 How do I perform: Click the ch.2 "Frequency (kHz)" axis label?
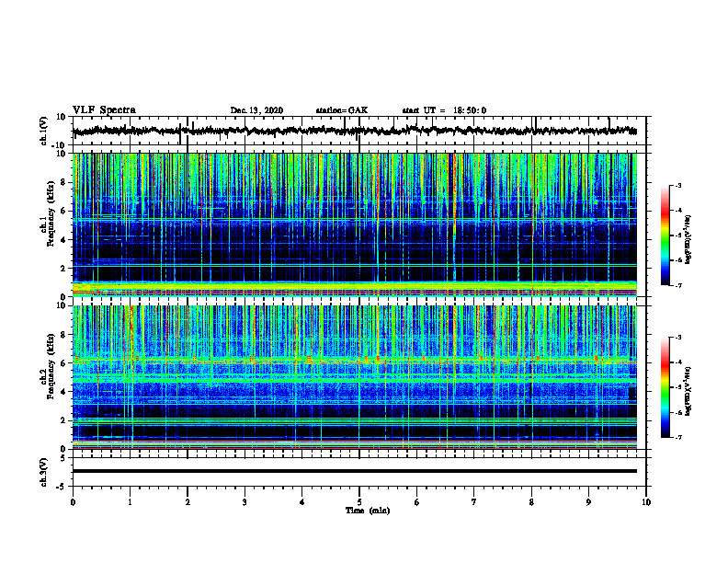[51, 366]
